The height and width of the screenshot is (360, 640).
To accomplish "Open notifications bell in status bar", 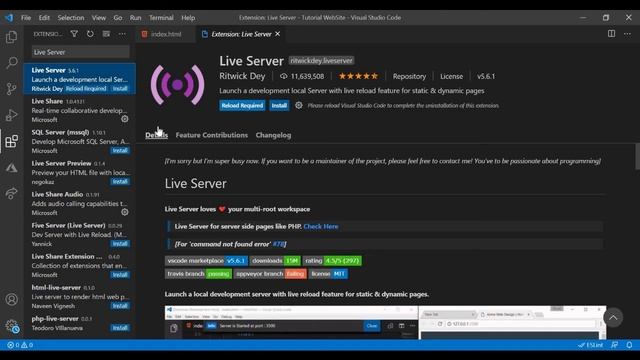I will click(629, 345).
